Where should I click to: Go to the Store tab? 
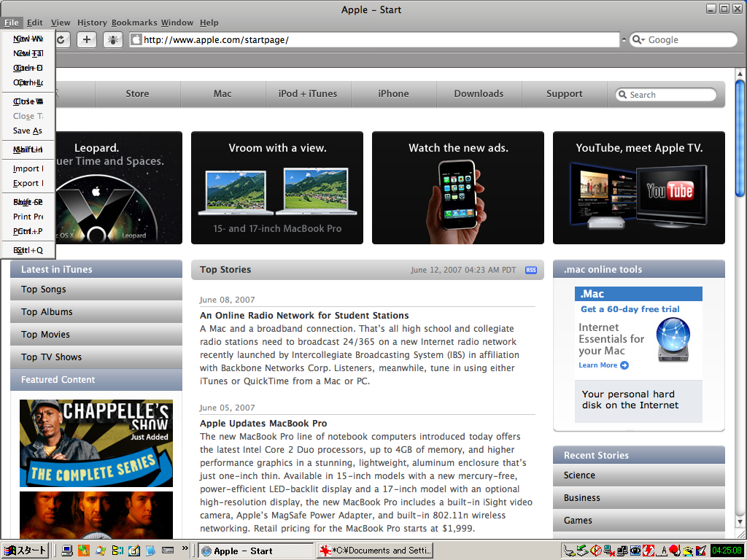tap(137, 94)
